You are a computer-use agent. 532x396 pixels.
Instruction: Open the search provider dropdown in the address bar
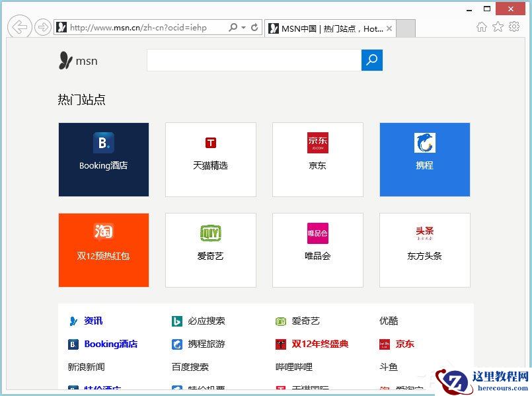tap(243, 27)
